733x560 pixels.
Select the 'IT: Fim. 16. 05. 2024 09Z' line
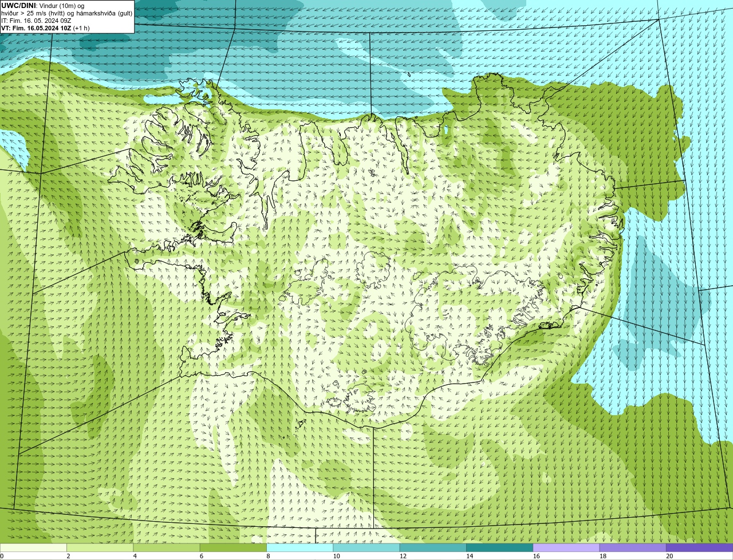click(x=36, y=21)
